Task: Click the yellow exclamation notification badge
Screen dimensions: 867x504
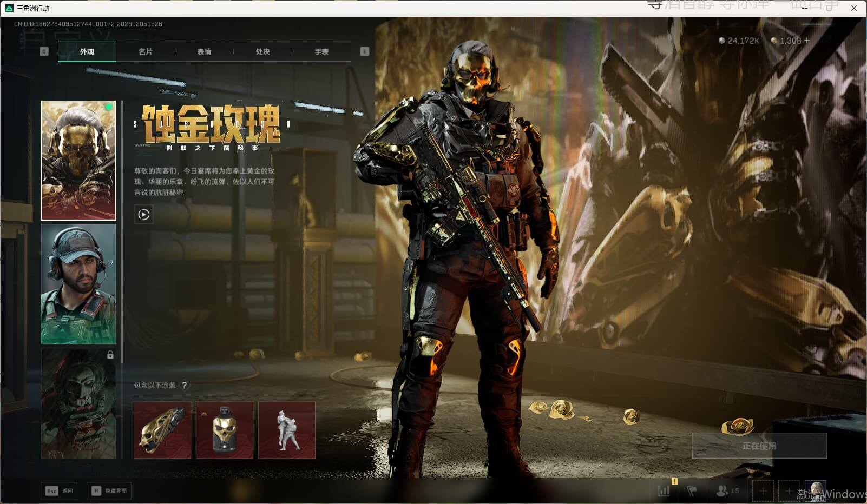Action: (674, 481)
